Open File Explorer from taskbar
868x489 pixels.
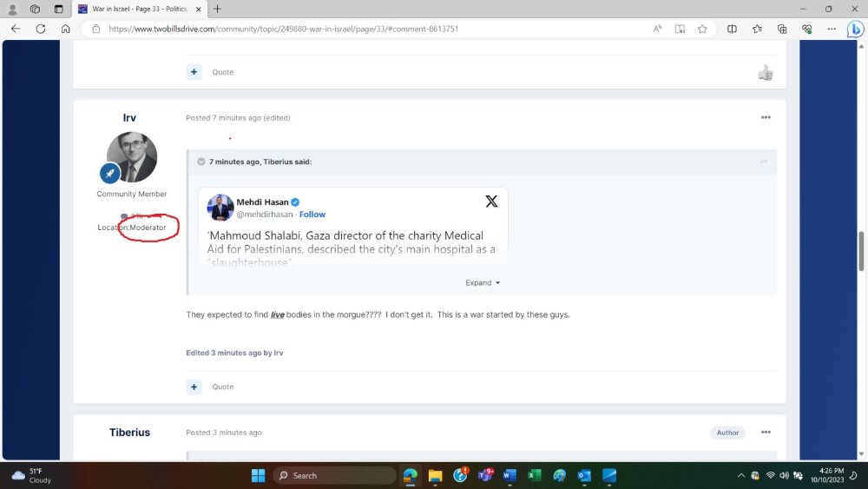click(435, 475)
